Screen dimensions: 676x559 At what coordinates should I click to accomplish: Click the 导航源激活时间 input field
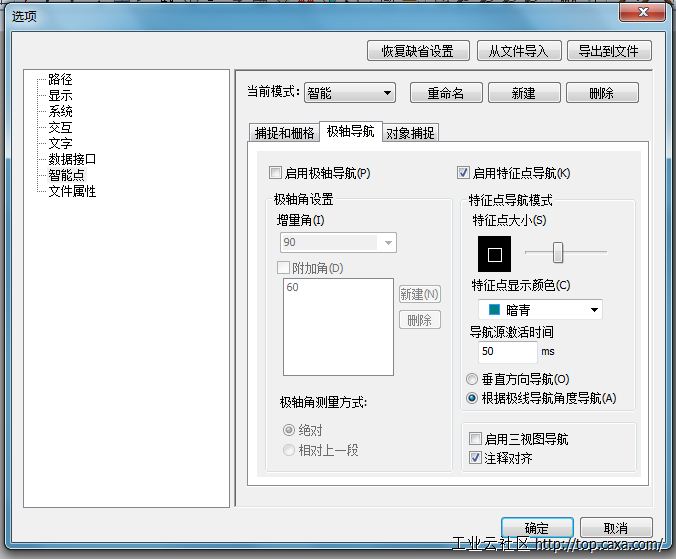[507, 352]
